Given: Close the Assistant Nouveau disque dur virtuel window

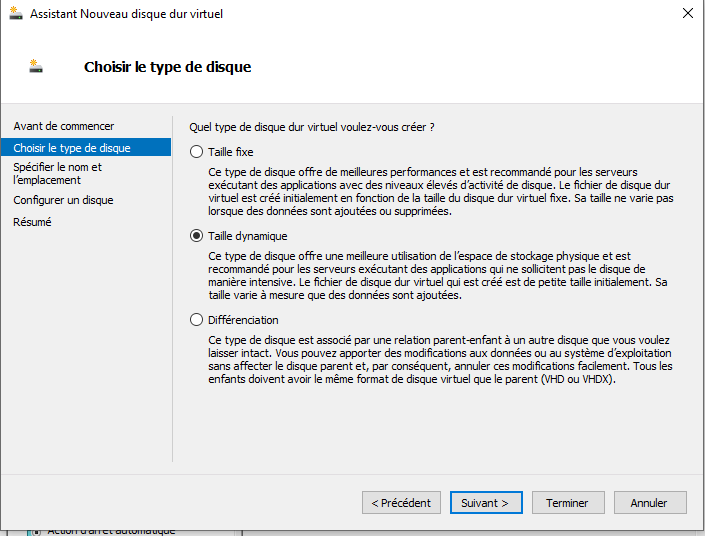Looking at the screenshot, I should 687,13.
